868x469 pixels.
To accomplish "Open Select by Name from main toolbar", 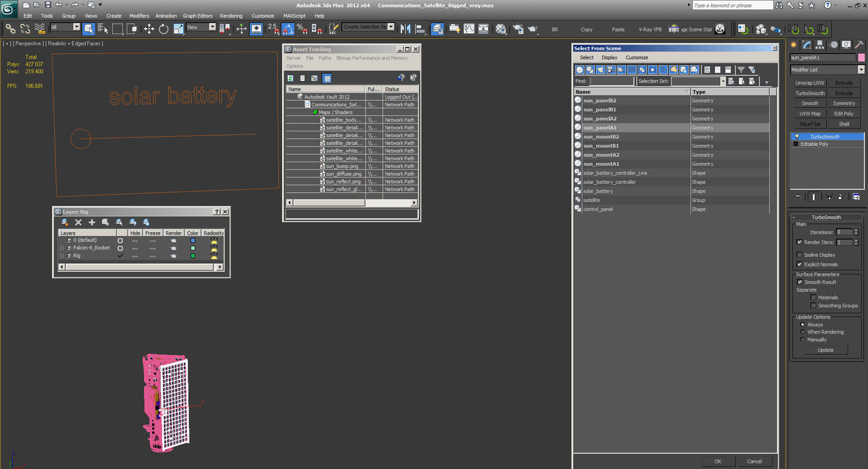I will (x=103, y=29).
